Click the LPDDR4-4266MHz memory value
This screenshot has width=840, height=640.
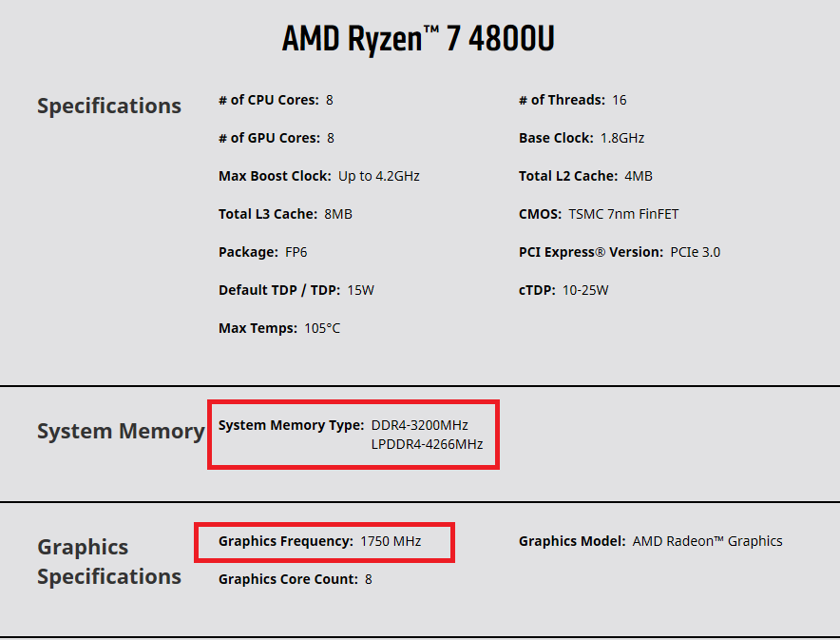(x=427, y=444)
